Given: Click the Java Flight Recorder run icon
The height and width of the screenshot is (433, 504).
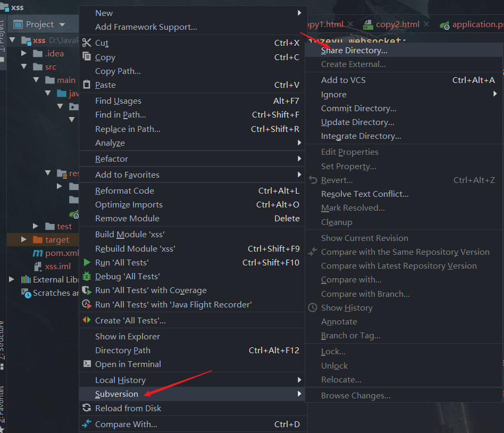Looking at the screenshot, I should [x=87, y=304].
